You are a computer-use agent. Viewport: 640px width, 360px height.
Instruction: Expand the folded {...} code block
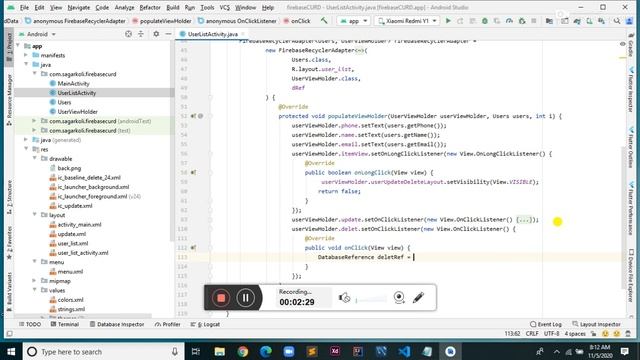point(524,220)
